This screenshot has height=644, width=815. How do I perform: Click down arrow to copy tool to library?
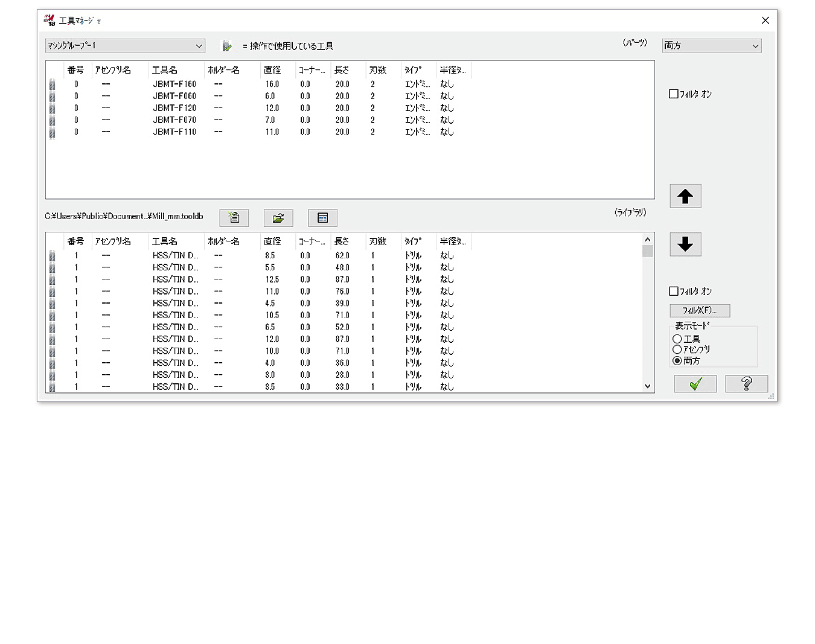coord(685,244)
